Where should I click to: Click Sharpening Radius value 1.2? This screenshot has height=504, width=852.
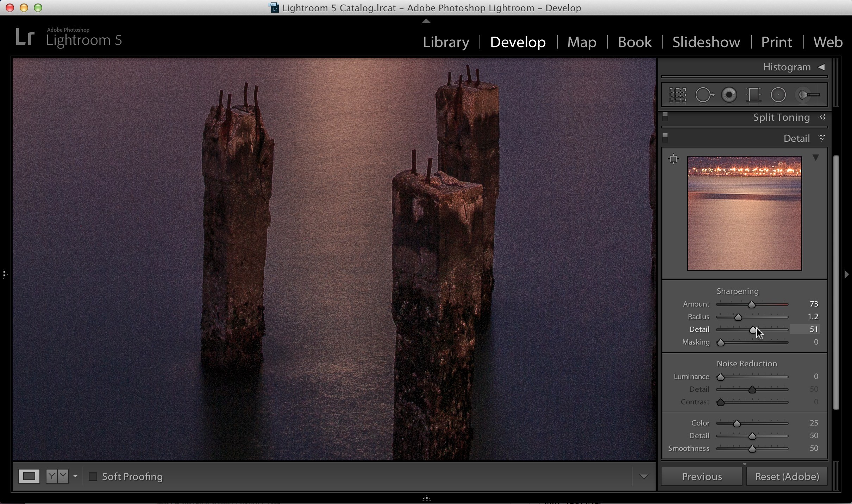813,317
